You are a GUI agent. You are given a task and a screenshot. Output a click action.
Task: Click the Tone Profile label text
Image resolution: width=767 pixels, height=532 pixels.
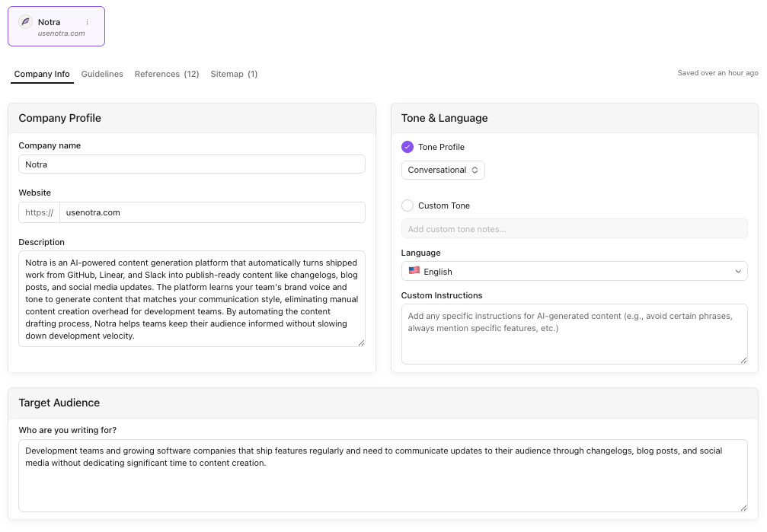point(441,147)
